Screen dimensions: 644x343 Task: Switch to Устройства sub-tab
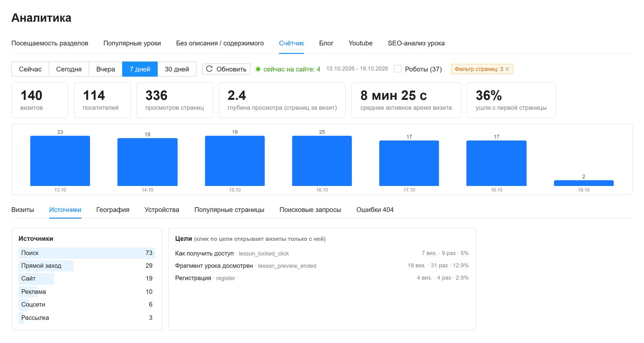pyautogui.click(x=162, y=209)
